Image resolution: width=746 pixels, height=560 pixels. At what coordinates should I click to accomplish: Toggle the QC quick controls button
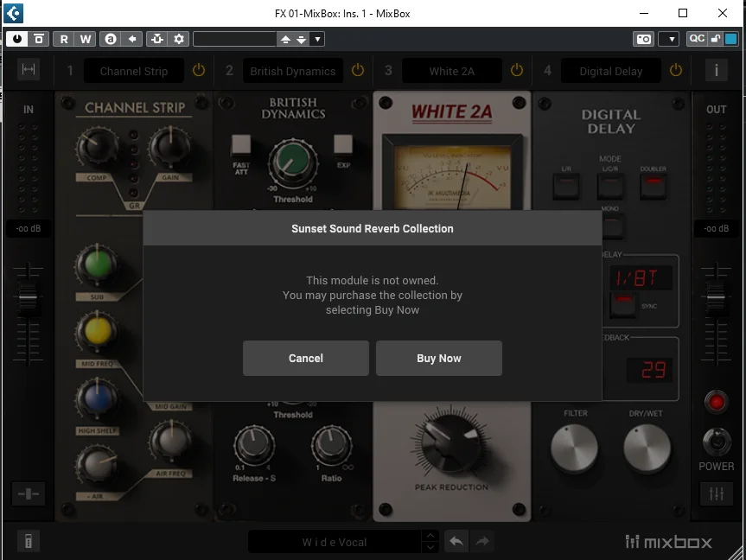click(x=697, y=39)
